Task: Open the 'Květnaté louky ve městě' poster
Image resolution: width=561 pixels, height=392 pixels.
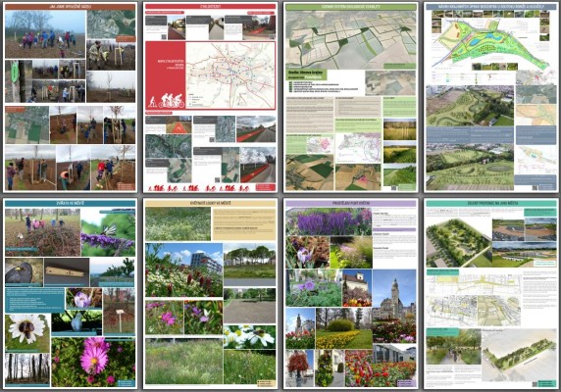Action: 210,294
